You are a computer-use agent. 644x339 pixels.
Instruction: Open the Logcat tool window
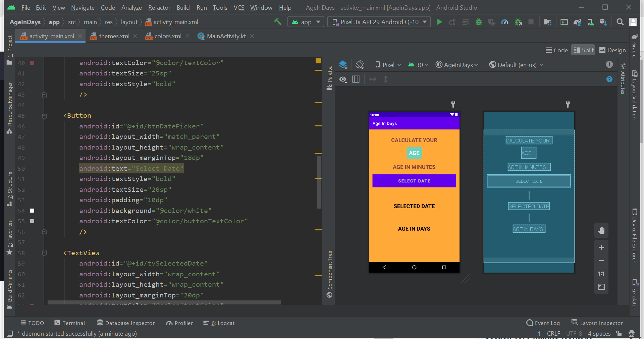(x=219, y=323)
